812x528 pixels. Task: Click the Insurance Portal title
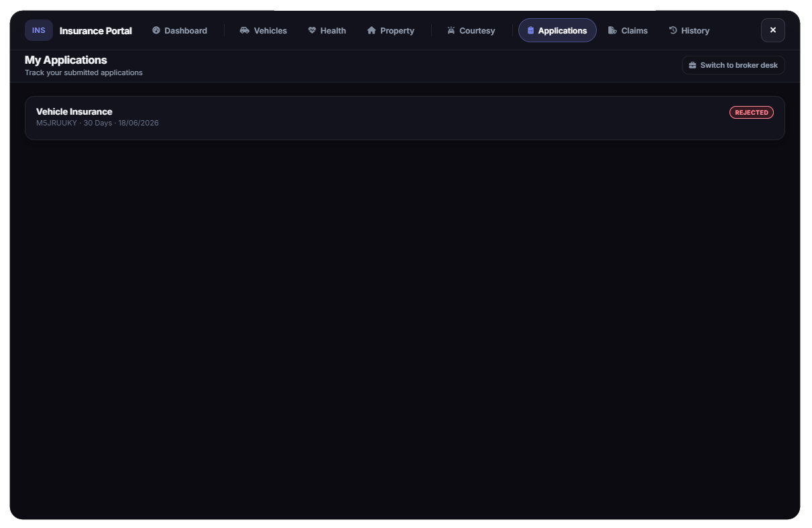[96, 31]
